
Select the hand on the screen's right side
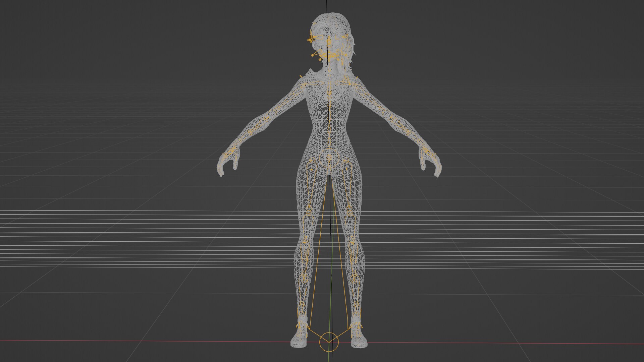430,162
